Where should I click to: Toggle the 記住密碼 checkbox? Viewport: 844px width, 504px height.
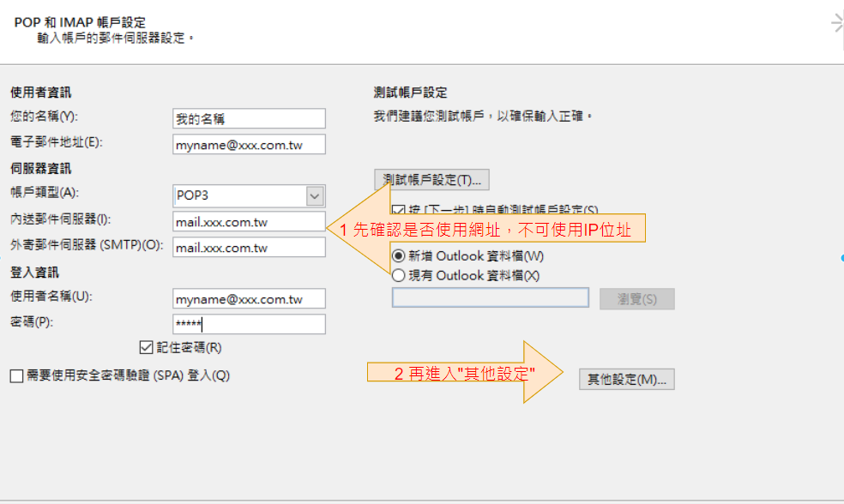[x=146, y=347]
